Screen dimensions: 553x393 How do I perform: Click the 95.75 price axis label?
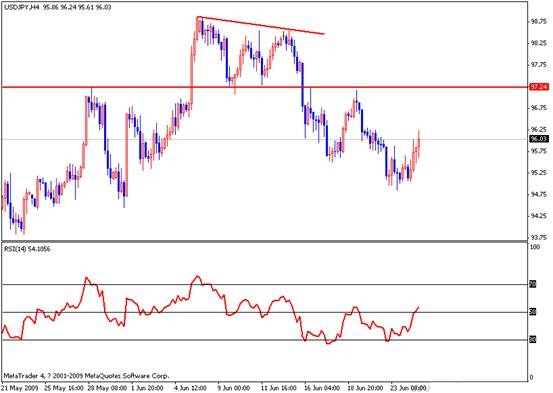coord(539,151)
